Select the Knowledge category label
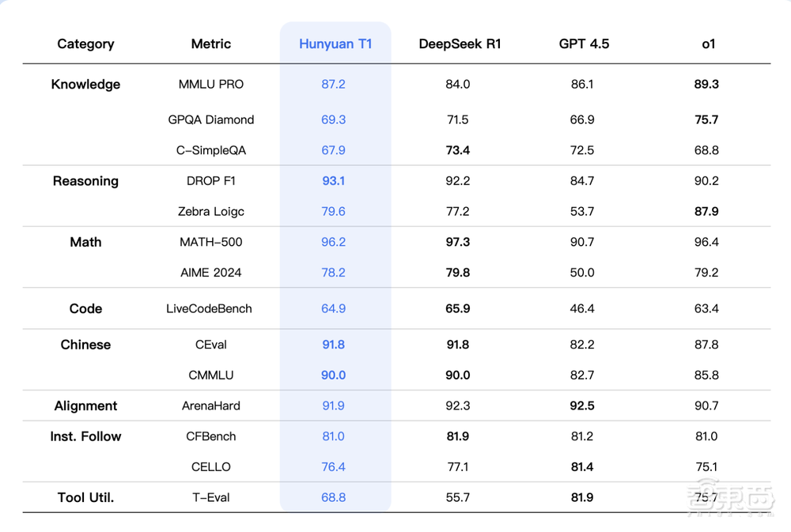Viewport: 791px width, 532px height. click(x=85, y=85)
